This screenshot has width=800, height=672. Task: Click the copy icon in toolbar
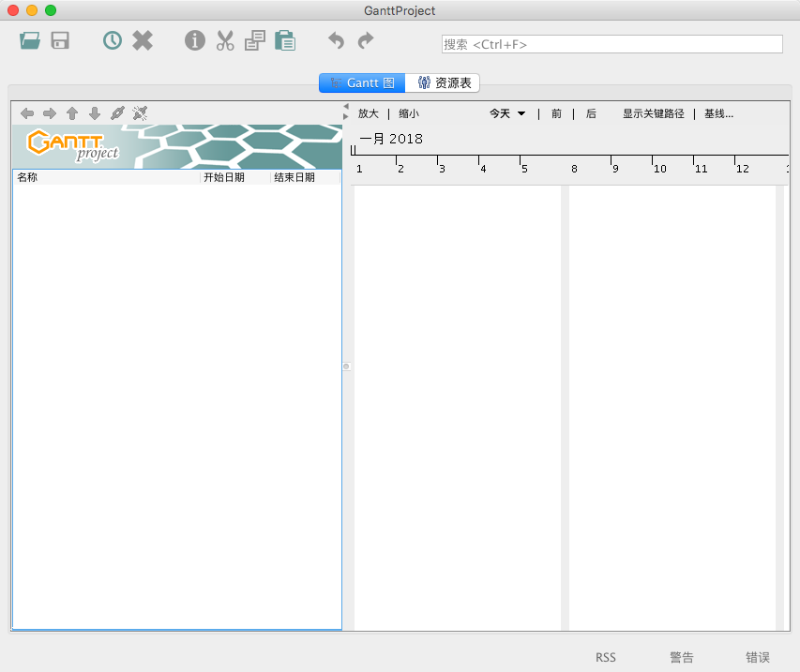tap(255, 41)
